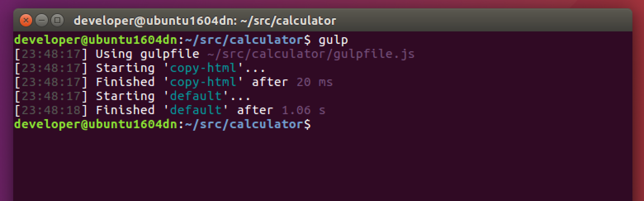Click the window title bar text
The height and width of the screenshot is (201, 644).
click(205, 20)
